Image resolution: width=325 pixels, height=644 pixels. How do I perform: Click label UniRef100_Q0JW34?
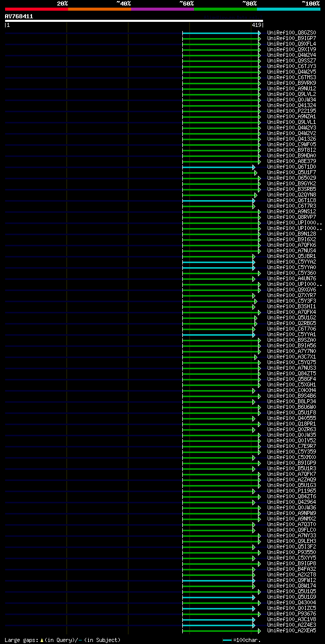click(x=291, y=100)
